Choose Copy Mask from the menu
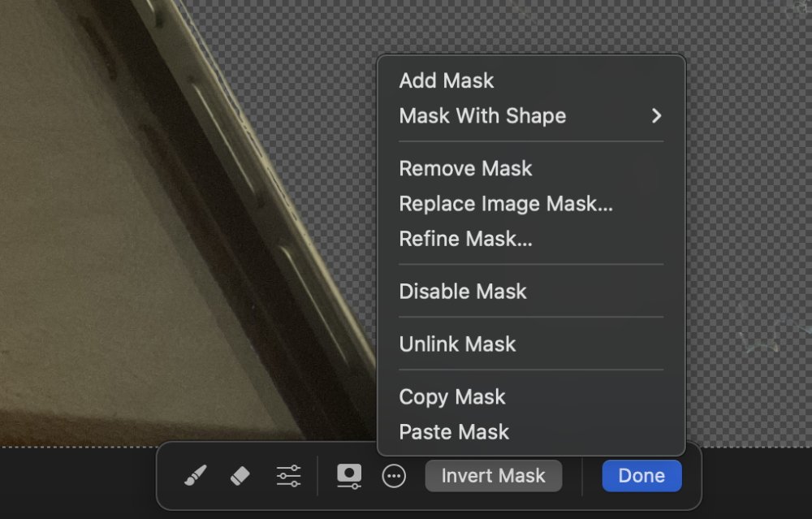This screenshot has height=519, width=812. coord(452,397)
